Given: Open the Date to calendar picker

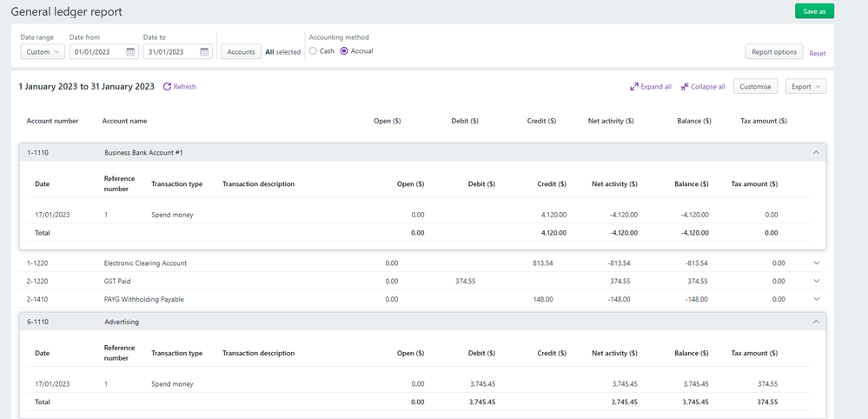Looking at the screenshot, I should (204, 52).
